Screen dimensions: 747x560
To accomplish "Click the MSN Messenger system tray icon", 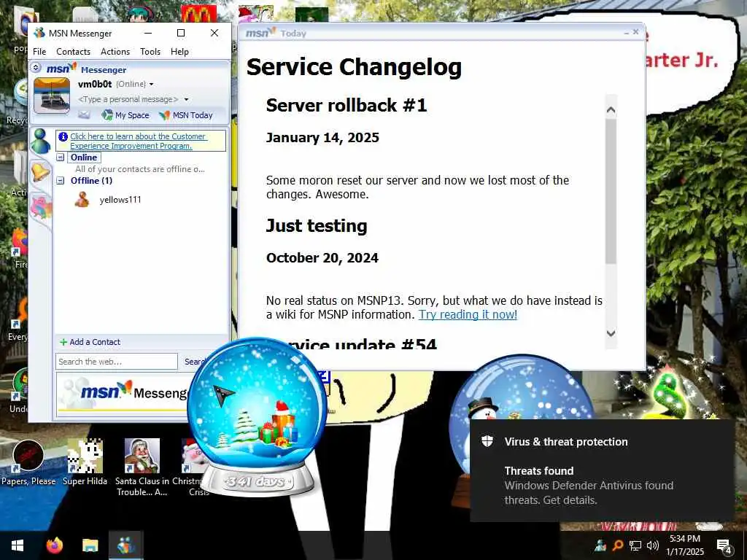I will click(x=600, y=545).
